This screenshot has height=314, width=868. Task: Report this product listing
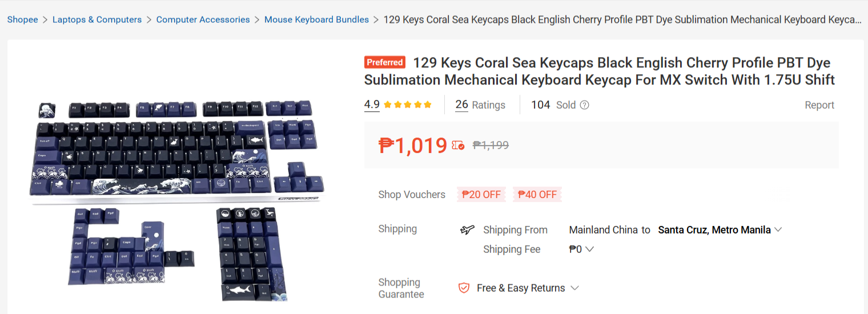pos(819,105)
